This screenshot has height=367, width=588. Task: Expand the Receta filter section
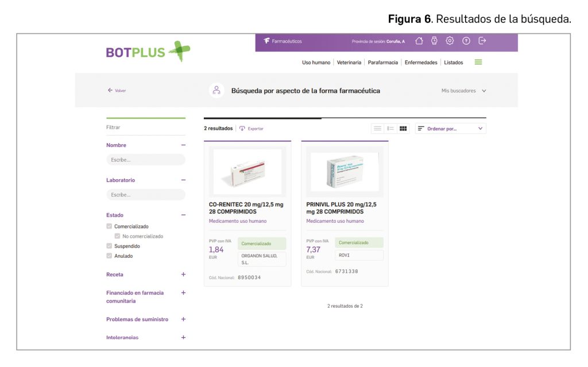click(x=183, y=275)
